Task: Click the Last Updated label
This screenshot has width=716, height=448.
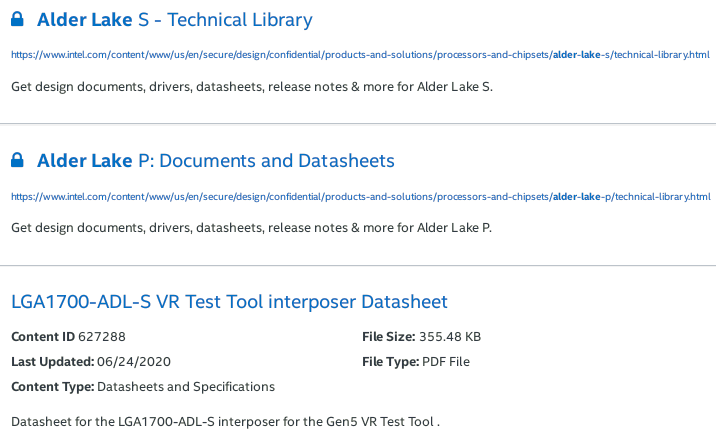Action: 52,362
